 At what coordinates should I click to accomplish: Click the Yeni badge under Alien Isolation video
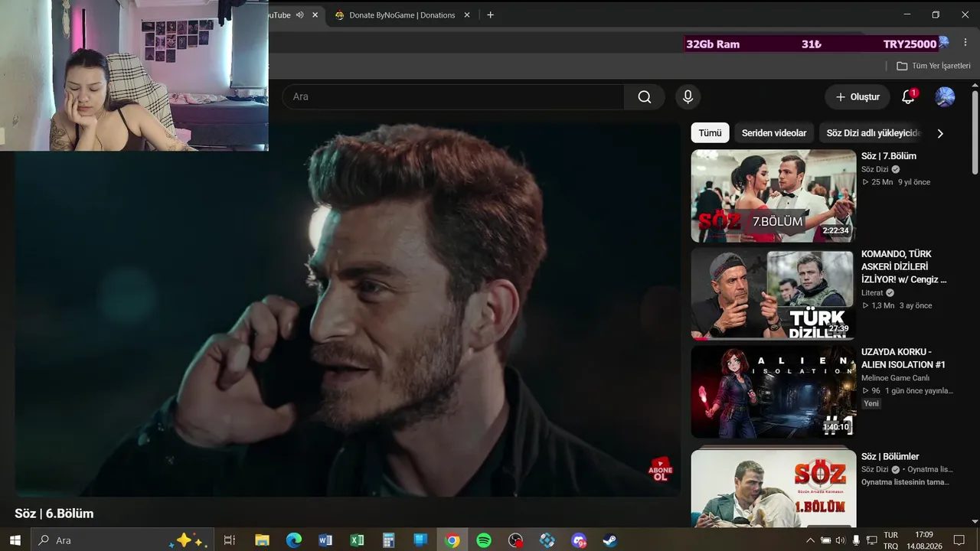click(871, 403)
